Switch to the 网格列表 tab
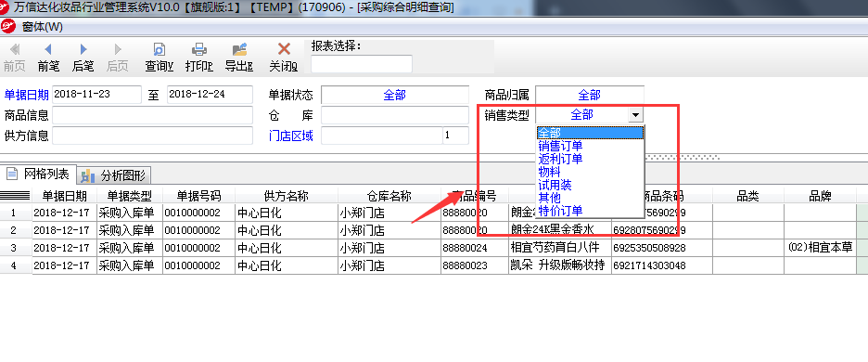This screenshot has width=868, height=362. 38,175
